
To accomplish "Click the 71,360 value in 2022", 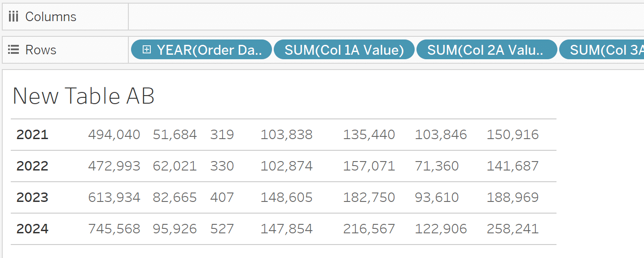I will tap(437, 166).
